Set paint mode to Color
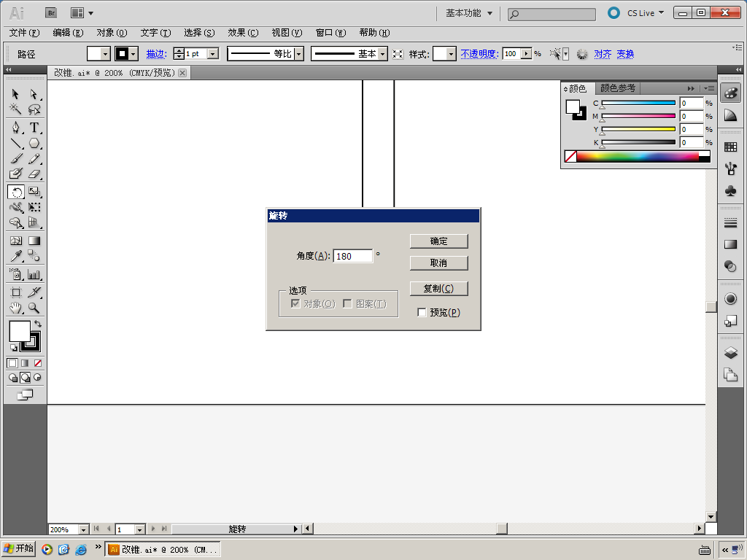The width and height of the screenshot is (747, 560). tap(12, 363)
